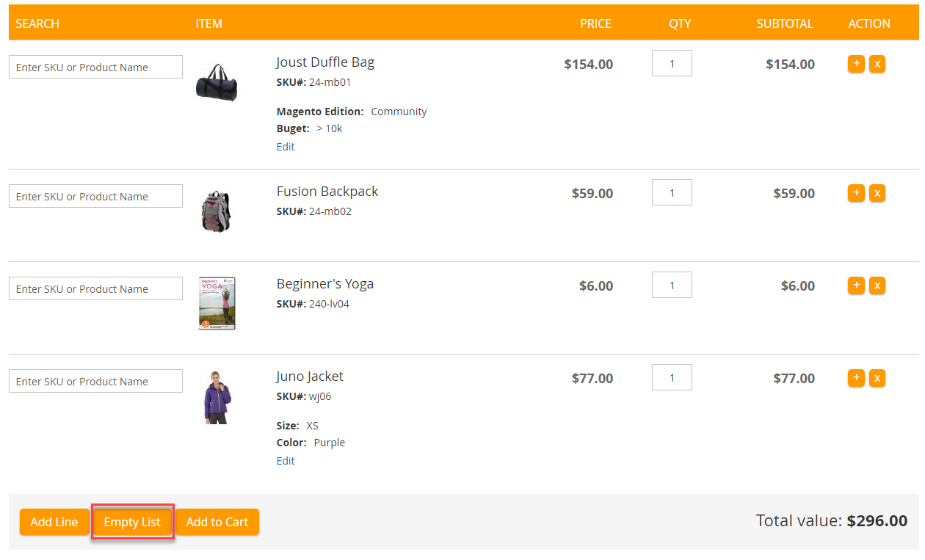925x560 pixels.
Task: Click the + icon on the Fusion Backpack row
Action: [856, 192]
